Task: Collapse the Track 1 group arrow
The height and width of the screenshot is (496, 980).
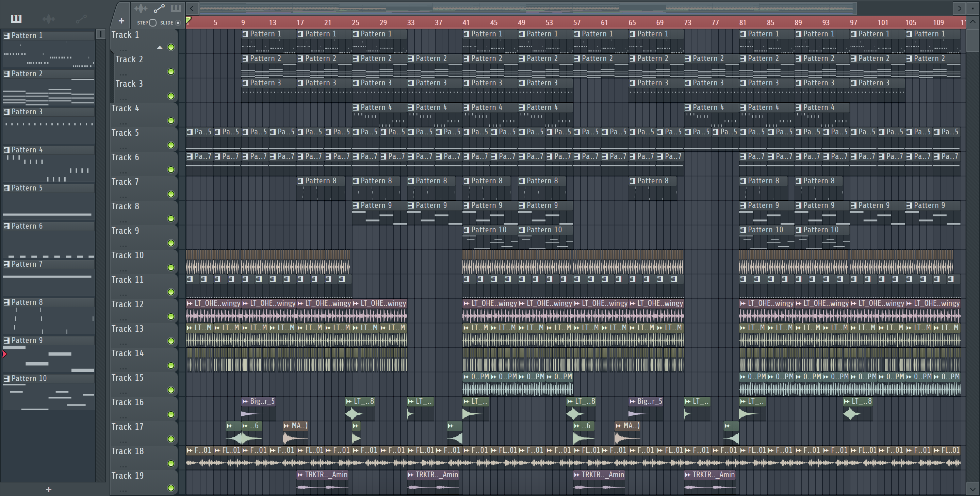Action: tap(160, 48)
